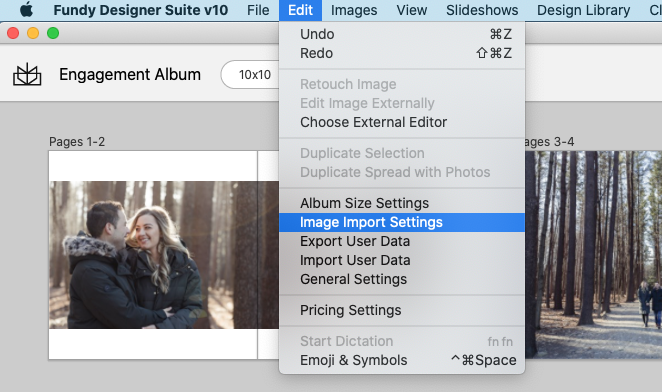Open the Apple menu
This screenshot has width=662, height=392.
pos(26,10)
